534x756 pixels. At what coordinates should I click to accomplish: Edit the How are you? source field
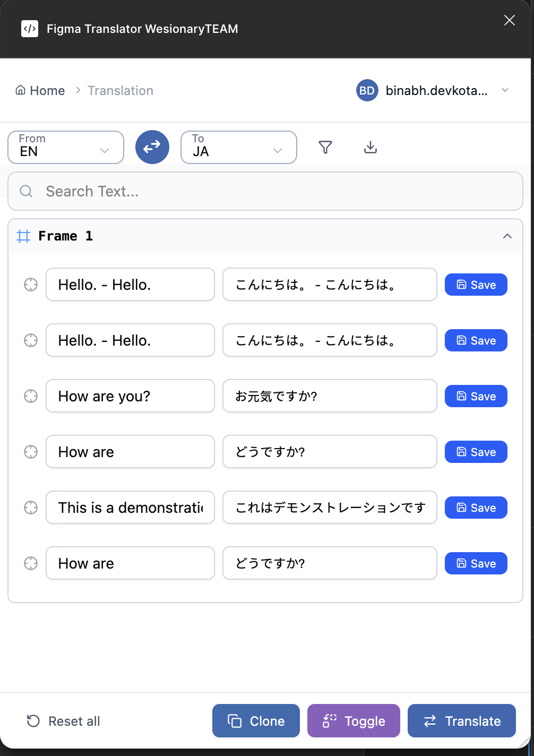pyautogui.click(x=130, y=396)
